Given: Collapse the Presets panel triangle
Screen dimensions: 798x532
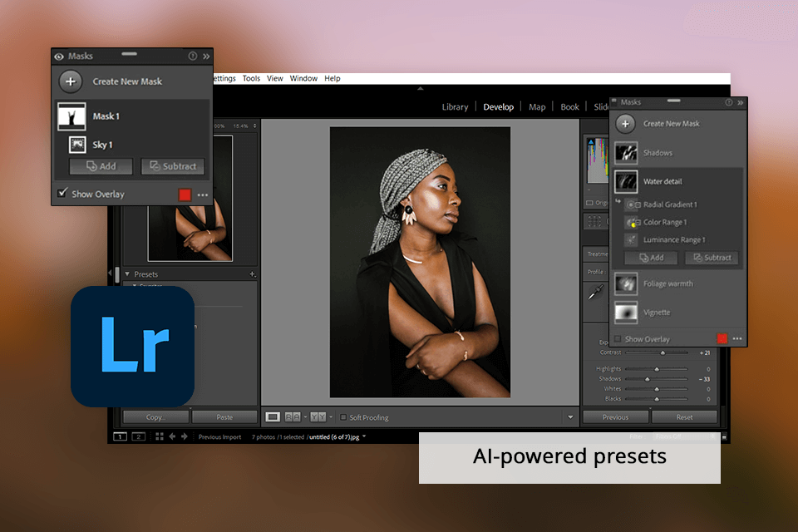Looking at the screenshot, I should tap(127, 273).
